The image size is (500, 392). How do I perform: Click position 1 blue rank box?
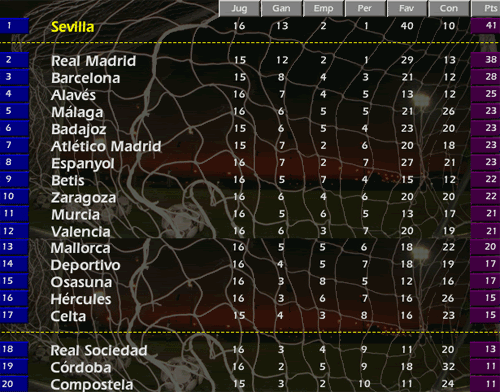14,26
